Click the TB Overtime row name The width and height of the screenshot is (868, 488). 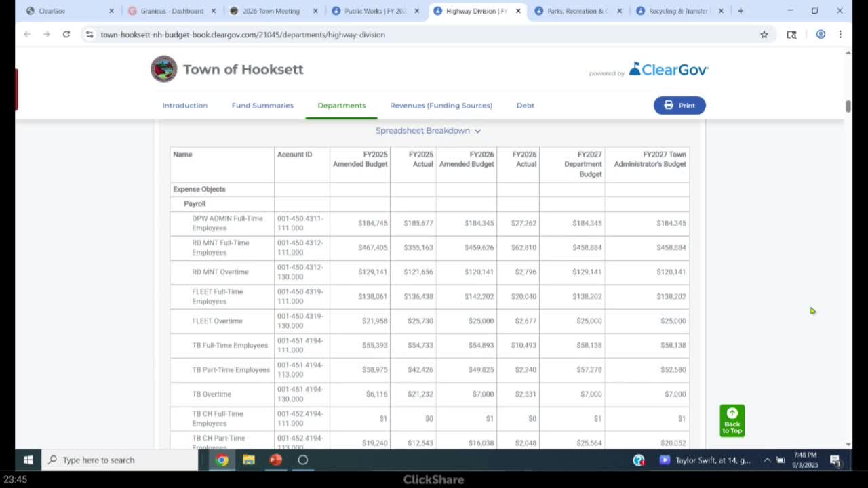tap(212, 394)
